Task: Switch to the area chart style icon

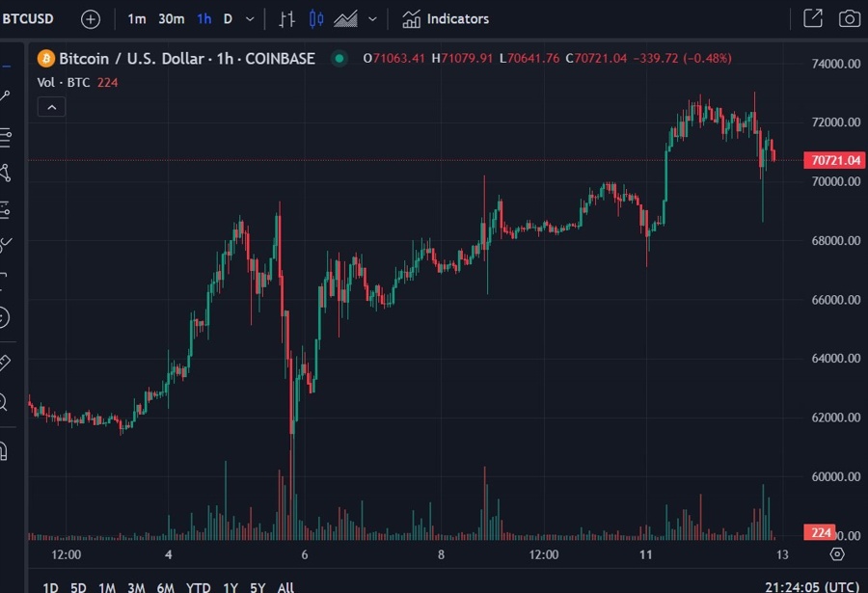Action: 344,18
